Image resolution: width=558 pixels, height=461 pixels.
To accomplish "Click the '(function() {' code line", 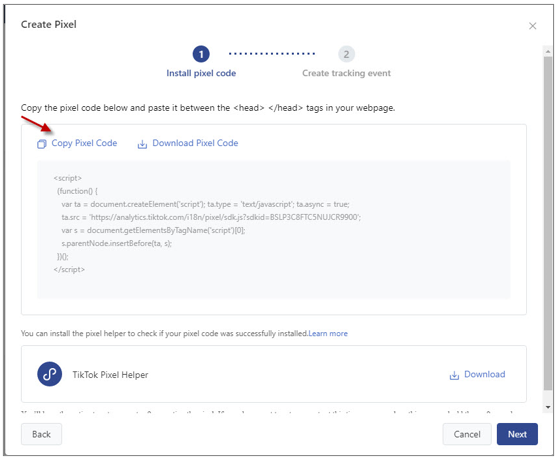I will (77, 191).
